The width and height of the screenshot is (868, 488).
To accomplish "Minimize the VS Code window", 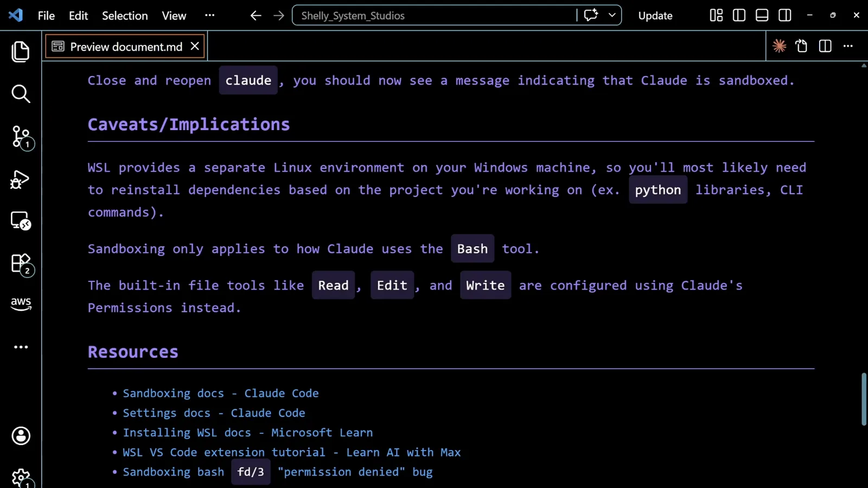I will pyautogui.click(x=809, y=15).
